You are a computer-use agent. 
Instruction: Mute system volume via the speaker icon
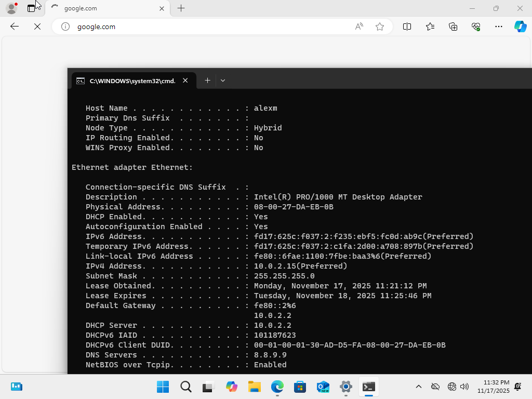(464, 387)
